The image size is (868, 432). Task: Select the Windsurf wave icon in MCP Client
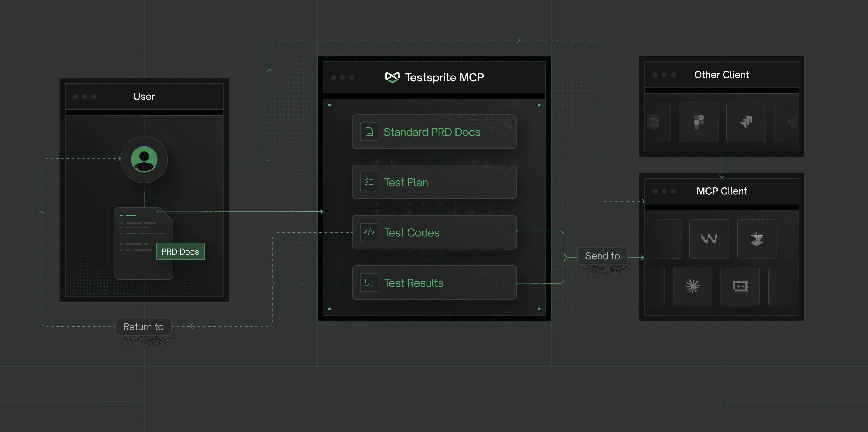709,239
